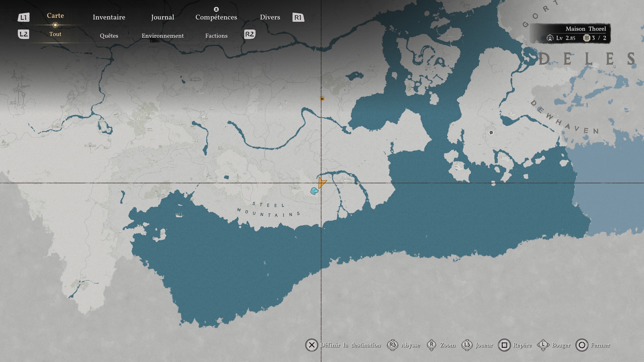Screen dimensions: 644x362
Task: Click the R3 stick icon for Abysse
Action: (x=392, y=345)
